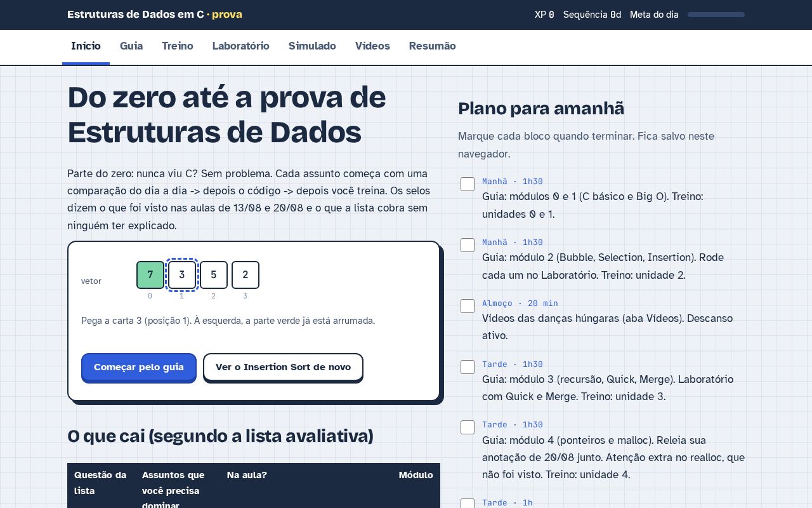This screenshot has height=508, width=812.
Task: Open the Início tab
Action: [86, 46]
